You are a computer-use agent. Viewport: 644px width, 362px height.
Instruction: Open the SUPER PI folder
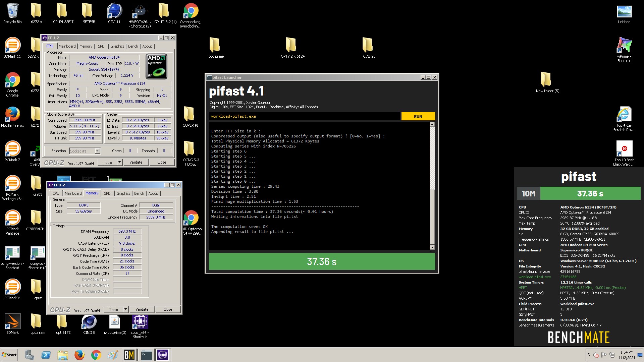point(191,117)
